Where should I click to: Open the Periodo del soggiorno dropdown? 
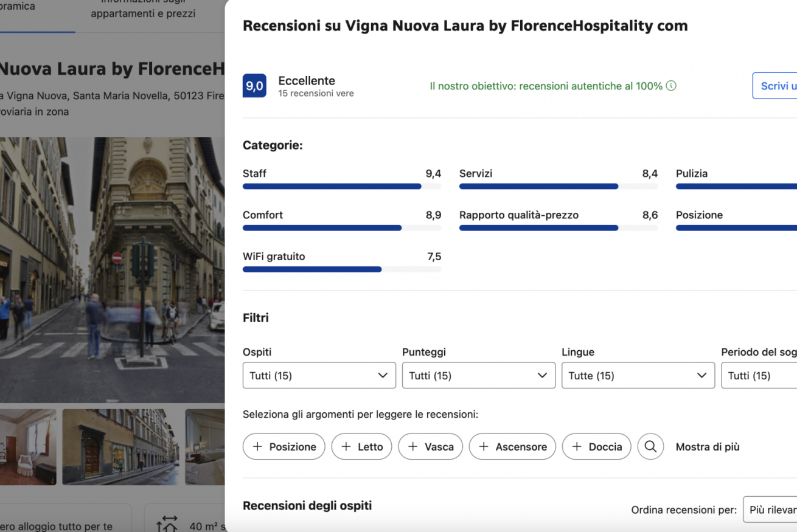(x=759, y=376)
